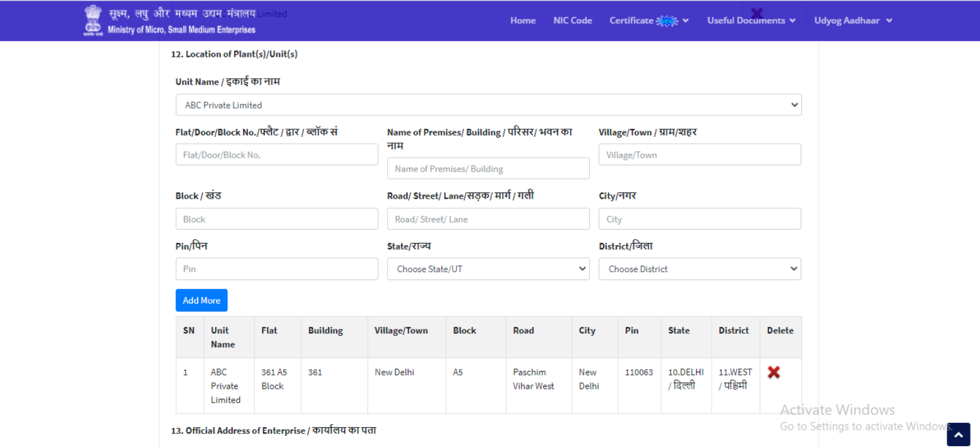980x448 pixels.
Task: Click the dark X icon in header
Action: tap(756, 13)
